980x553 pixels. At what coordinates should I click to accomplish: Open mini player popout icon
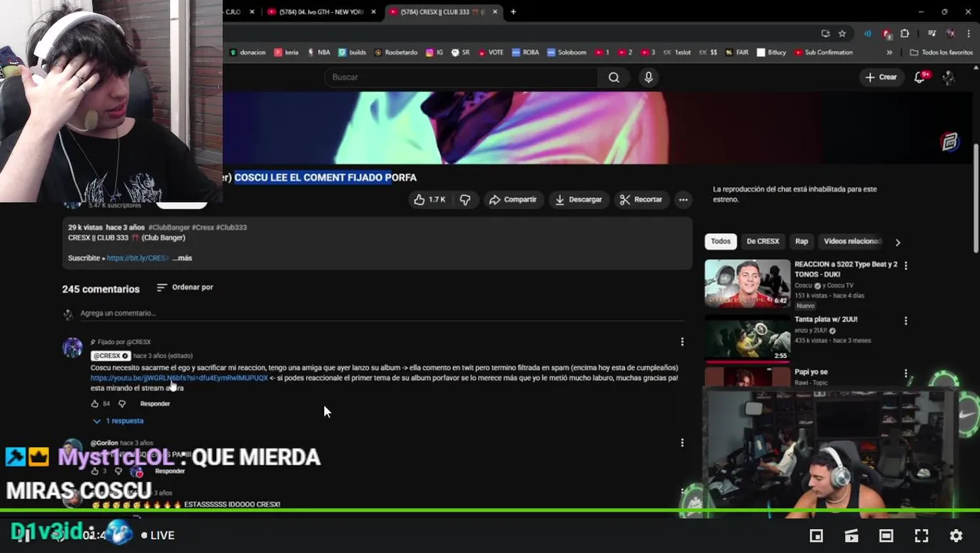point(816,536)
